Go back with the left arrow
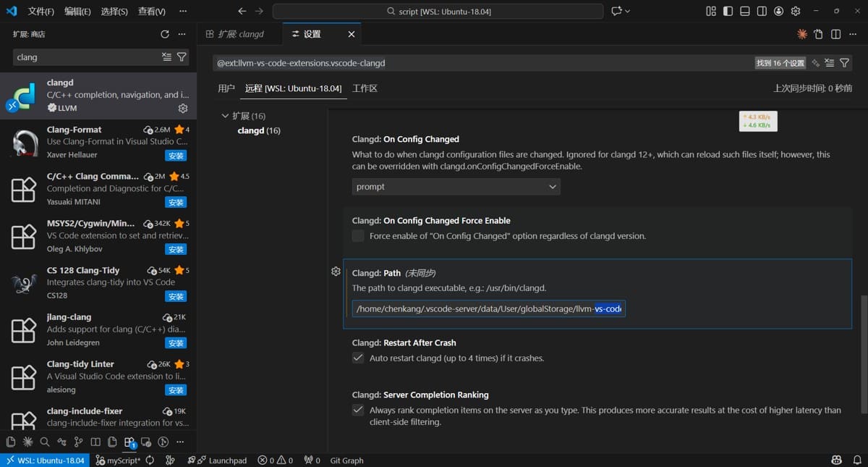This screenshot has height=467, width=868. pos(242,12)
